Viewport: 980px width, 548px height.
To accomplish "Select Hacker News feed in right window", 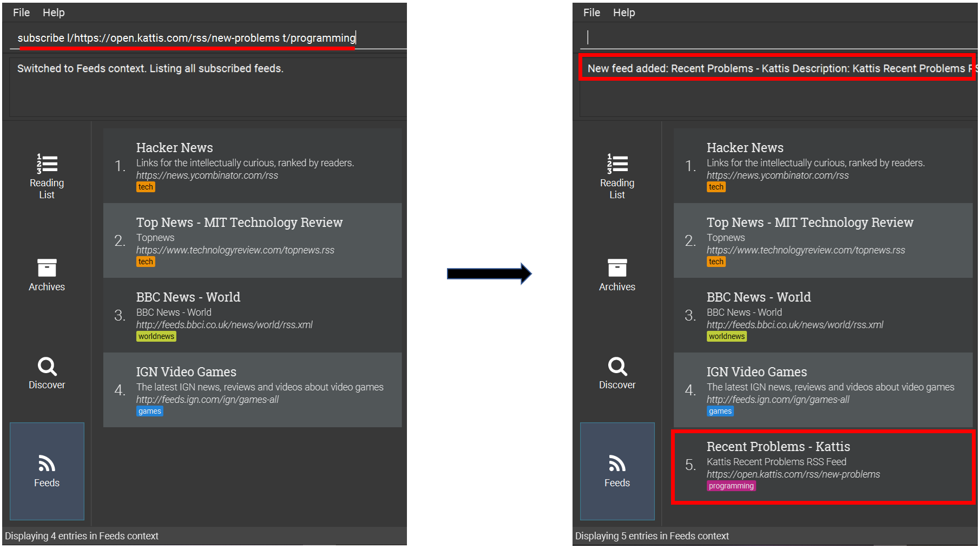I will coord(823,166).
